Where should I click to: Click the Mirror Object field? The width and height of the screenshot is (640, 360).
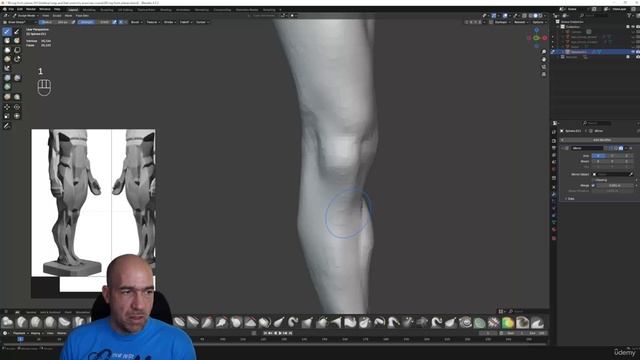click(x=613, y=174)
